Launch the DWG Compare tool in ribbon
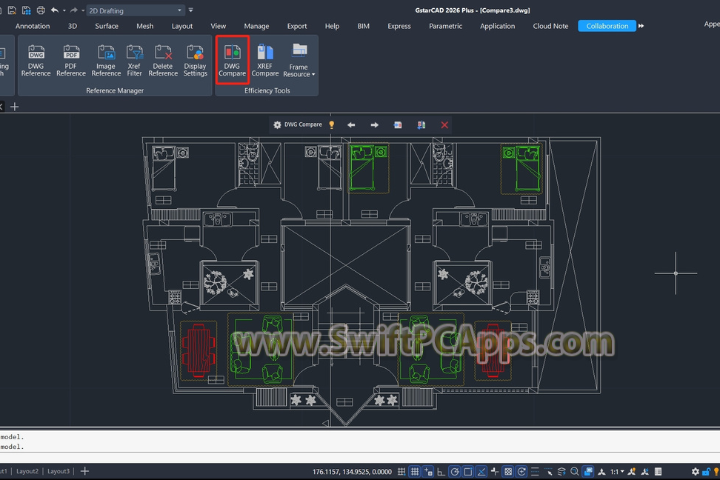The height and width of the screenshot is (480, 720). click(x=232, y=60)
